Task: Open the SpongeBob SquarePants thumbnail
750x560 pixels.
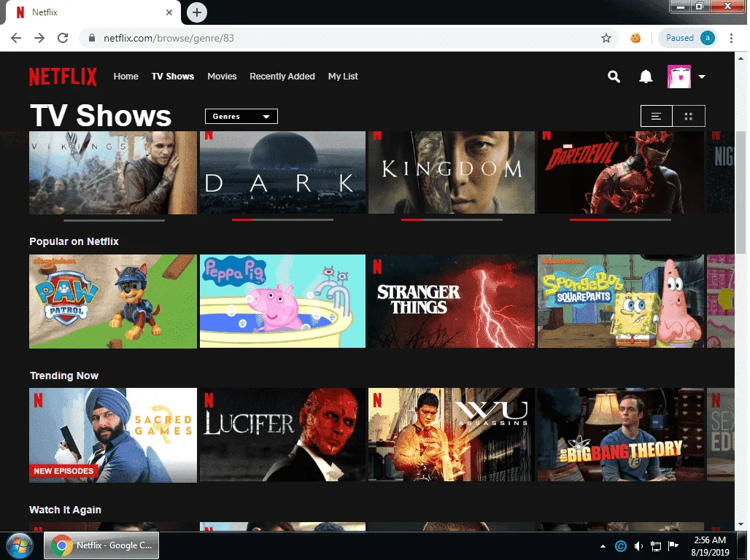Action: coord(620,301)
